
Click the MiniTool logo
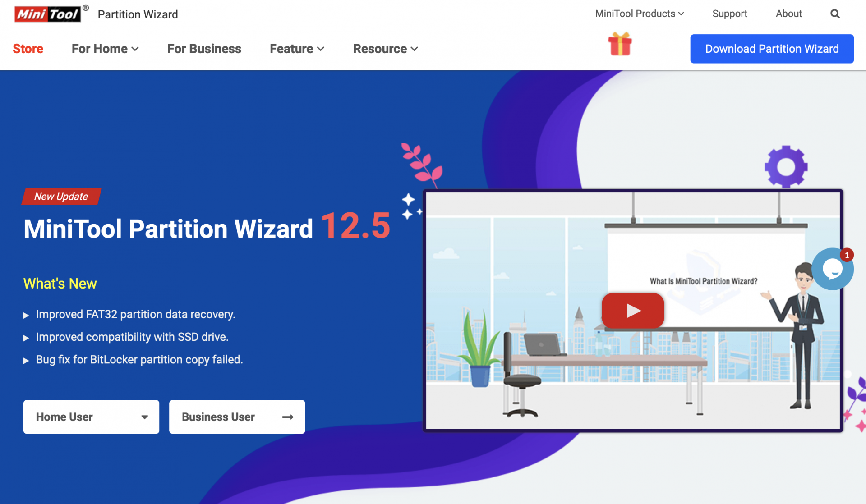coord(48,14)
